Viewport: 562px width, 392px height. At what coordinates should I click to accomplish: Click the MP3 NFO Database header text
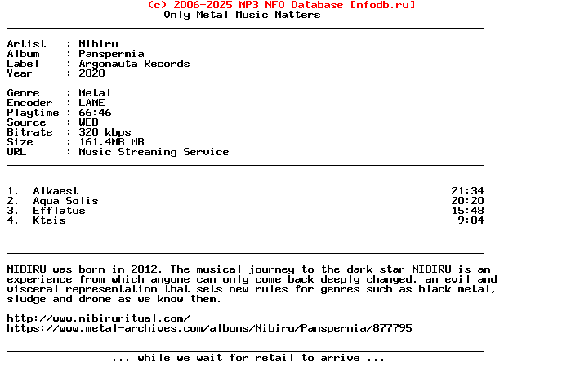pos(281,5)
